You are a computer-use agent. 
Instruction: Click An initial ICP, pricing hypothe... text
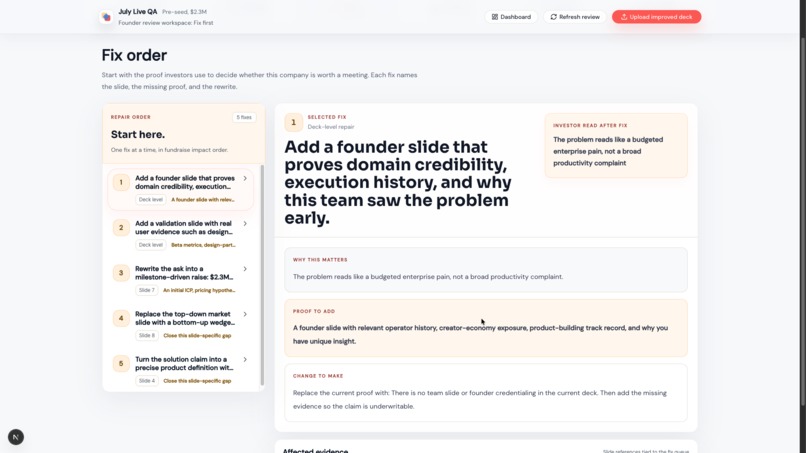click(199, 290)
